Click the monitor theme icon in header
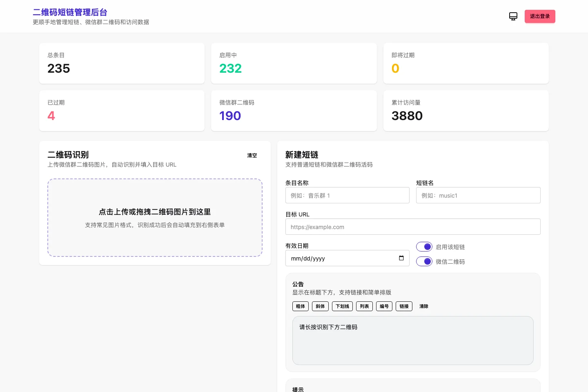The width and height of the screenshot is (588, 392). click(513, 16)
